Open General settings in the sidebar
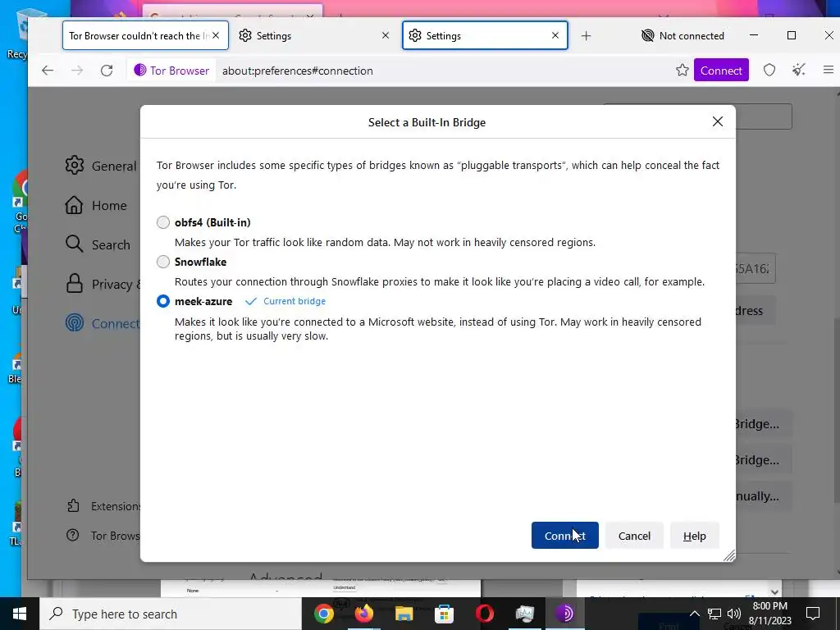The height and width of the screenshot is (630, 840). [x=101, y=166]
